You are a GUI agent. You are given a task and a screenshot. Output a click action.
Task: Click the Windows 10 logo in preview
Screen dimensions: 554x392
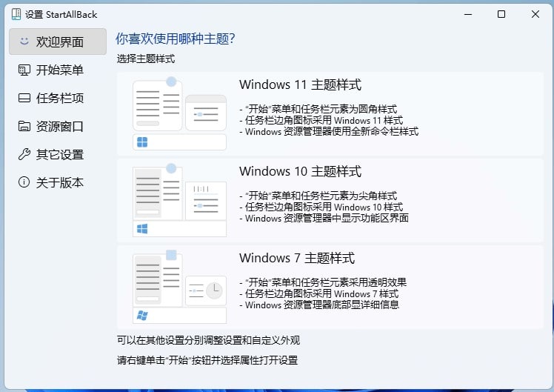[142, 229]
